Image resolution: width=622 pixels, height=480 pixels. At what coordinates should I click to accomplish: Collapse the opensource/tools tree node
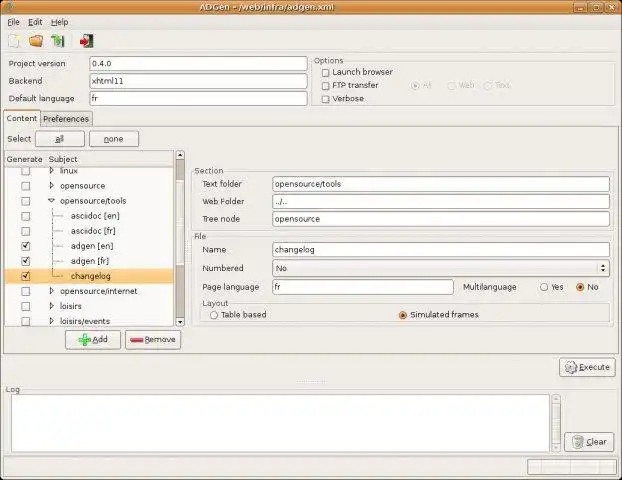tap(51, 201)
